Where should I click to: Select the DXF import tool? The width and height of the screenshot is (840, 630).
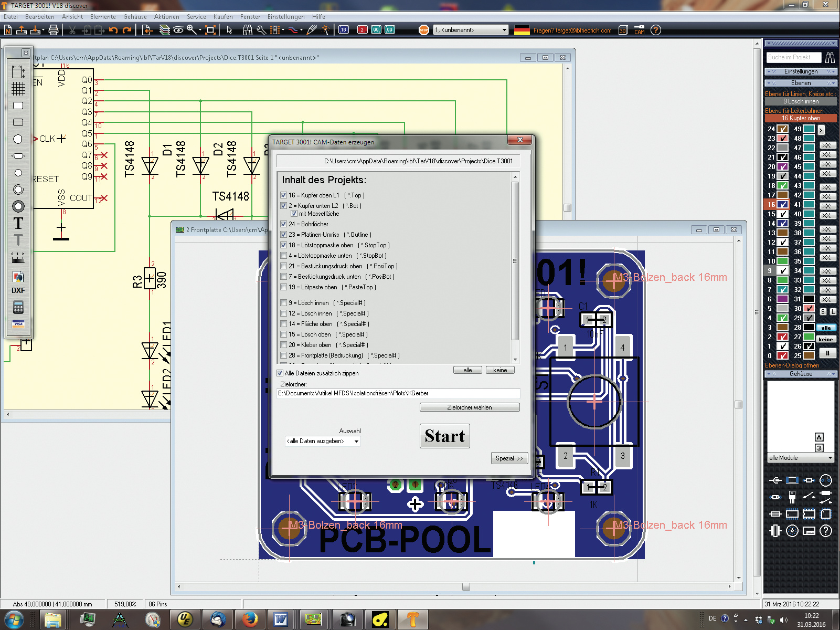18,290
